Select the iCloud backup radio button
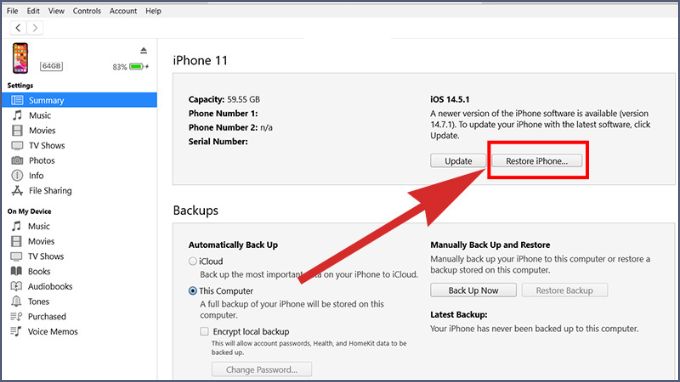The image size is (680, 382). [x=193, y=261]
